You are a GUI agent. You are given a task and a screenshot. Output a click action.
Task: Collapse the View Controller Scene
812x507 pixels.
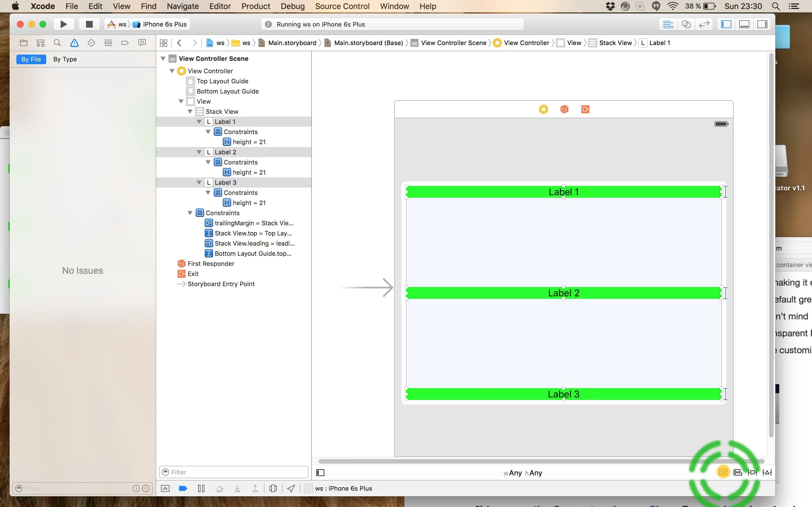(163, 59)
